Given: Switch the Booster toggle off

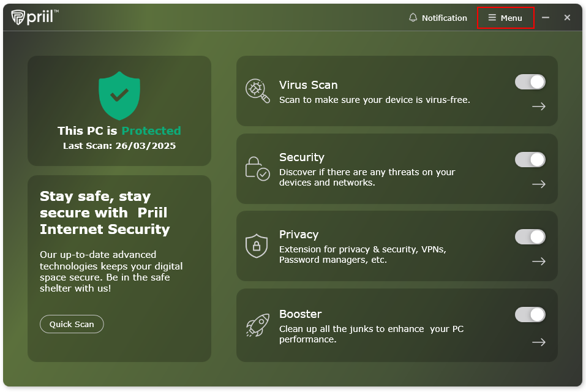Looking at the screenshot, I should coord(530,315).
